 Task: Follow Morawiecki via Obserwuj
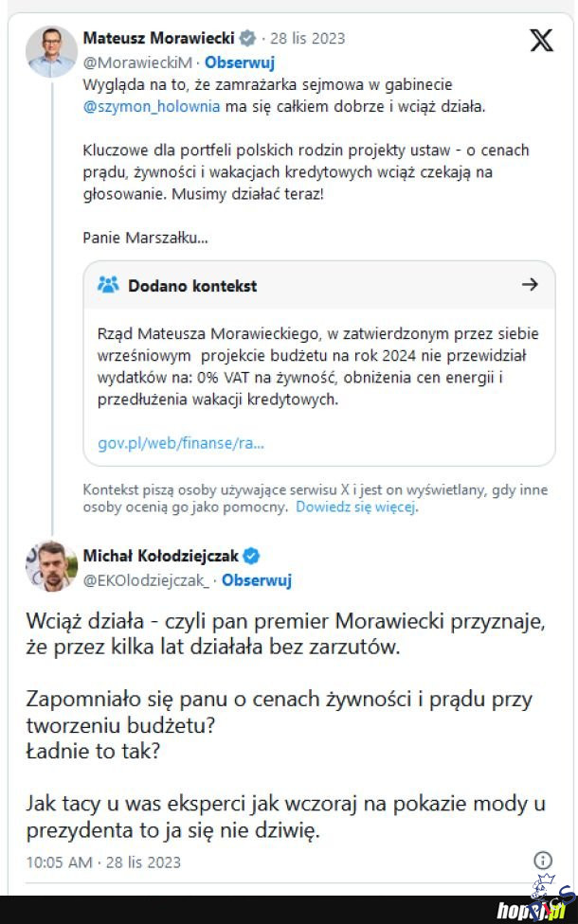pyautogui.click(x=240, y=62)
